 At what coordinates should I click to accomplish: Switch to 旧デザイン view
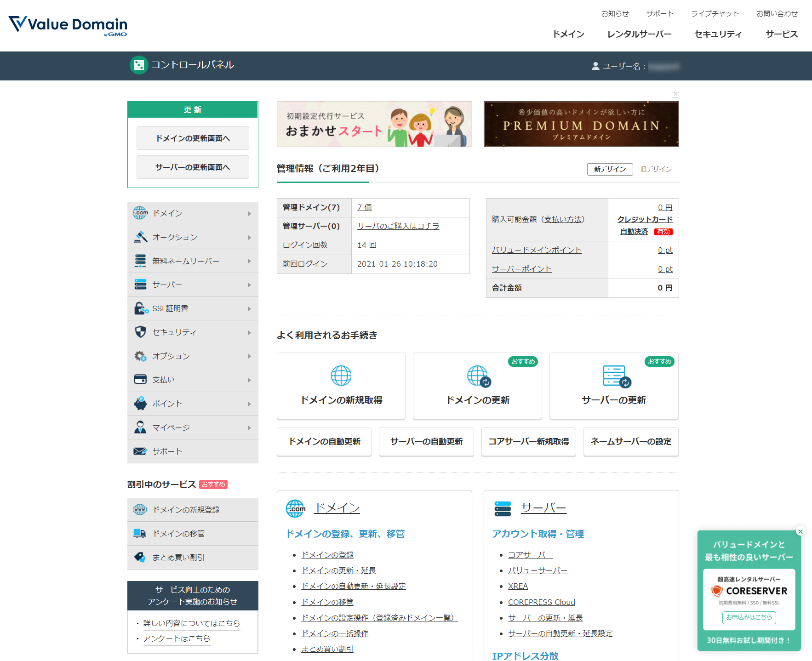656,169
